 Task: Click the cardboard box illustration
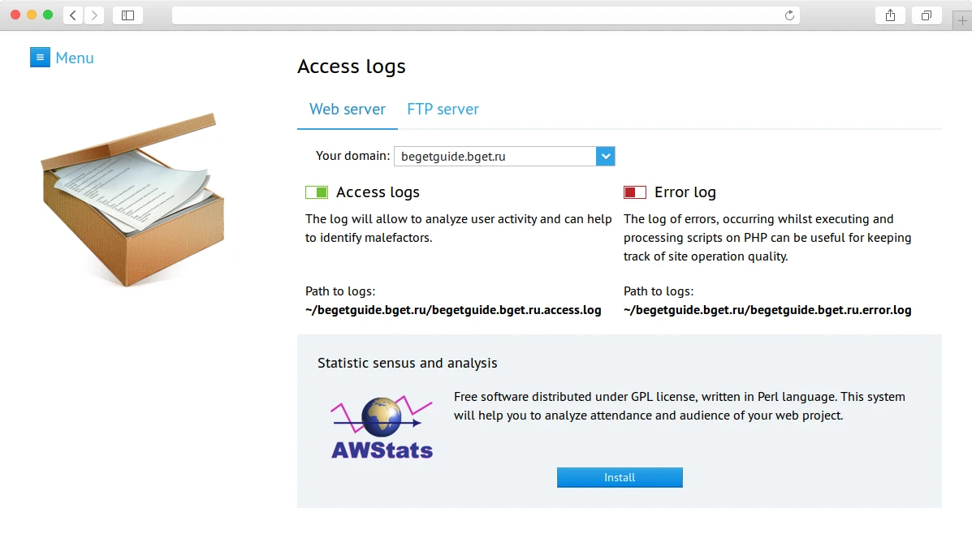pos(134,200)
